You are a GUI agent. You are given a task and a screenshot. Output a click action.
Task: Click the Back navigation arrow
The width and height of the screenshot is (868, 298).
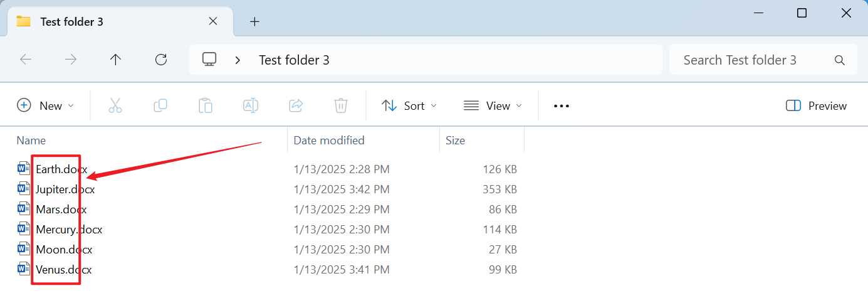[26, 60]
